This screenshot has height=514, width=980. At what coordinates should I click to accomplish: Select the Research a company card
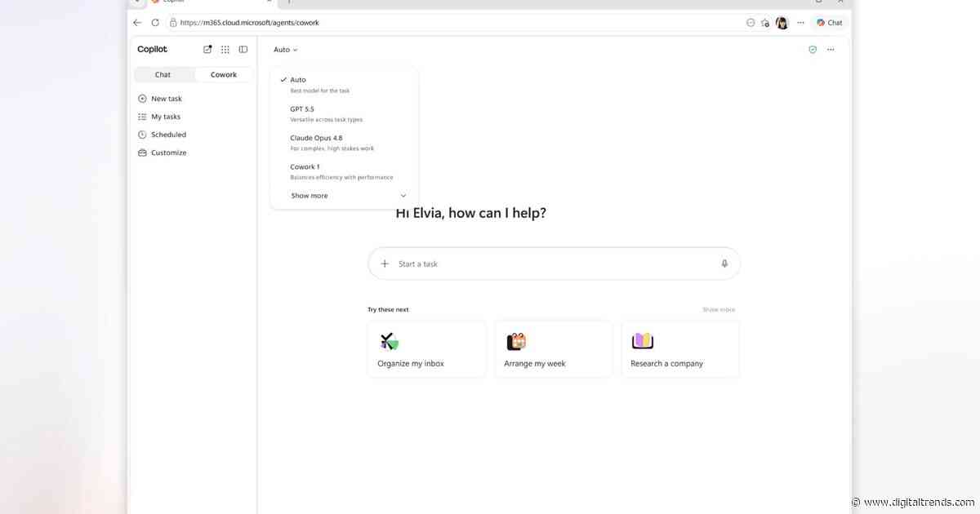pos(680,349)
